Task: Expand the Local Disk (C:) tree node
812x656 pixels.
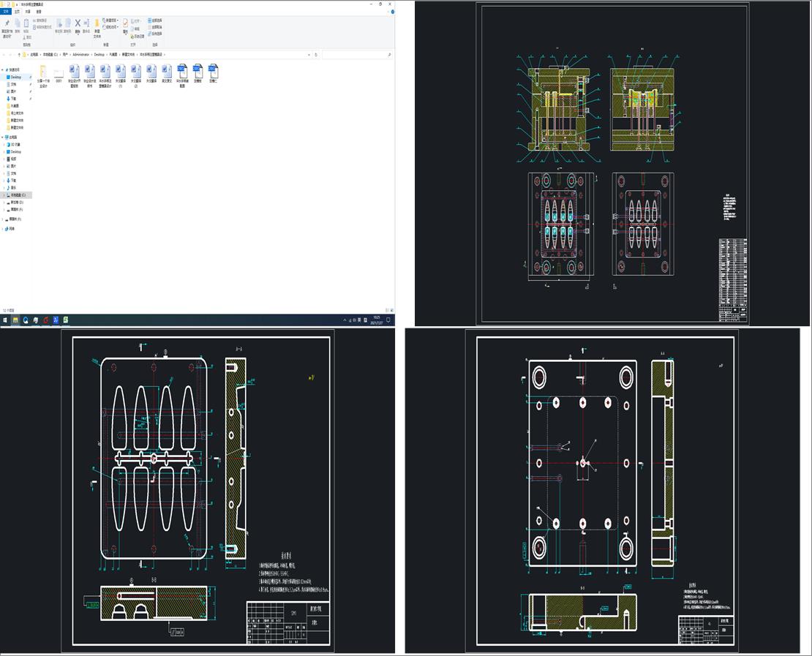Action: coord(4,195)
